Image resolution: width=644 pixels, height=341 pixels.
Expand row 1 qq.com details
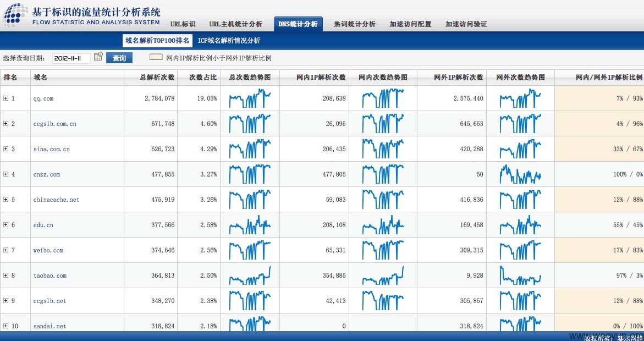tap(5, 98)
